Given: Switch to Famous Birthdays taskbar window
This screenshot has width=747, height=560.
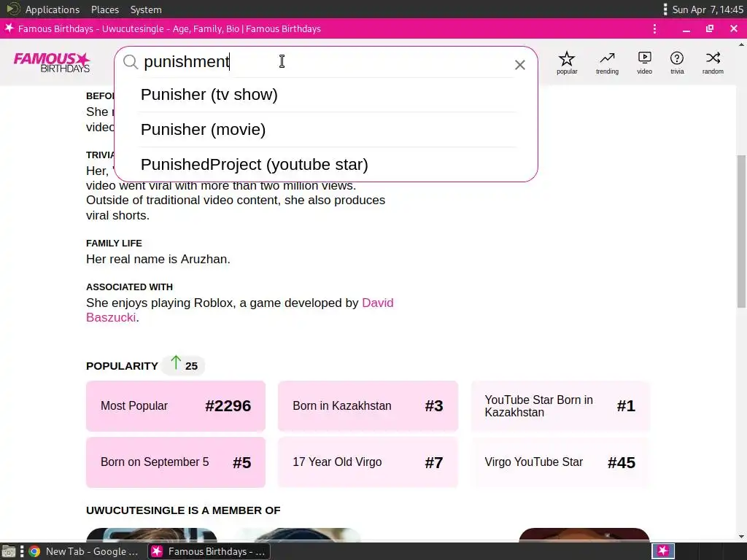Looking at the screenshot, I should point(209,551).
